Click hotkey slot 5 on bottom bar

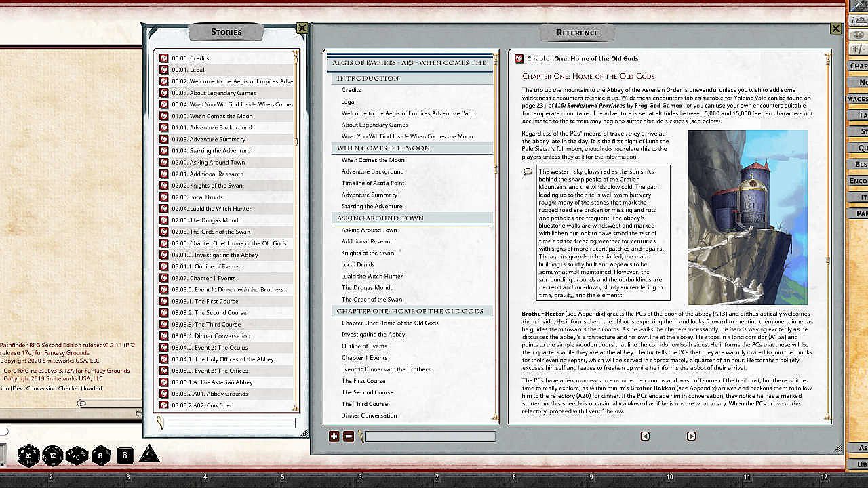pos(282,477)
